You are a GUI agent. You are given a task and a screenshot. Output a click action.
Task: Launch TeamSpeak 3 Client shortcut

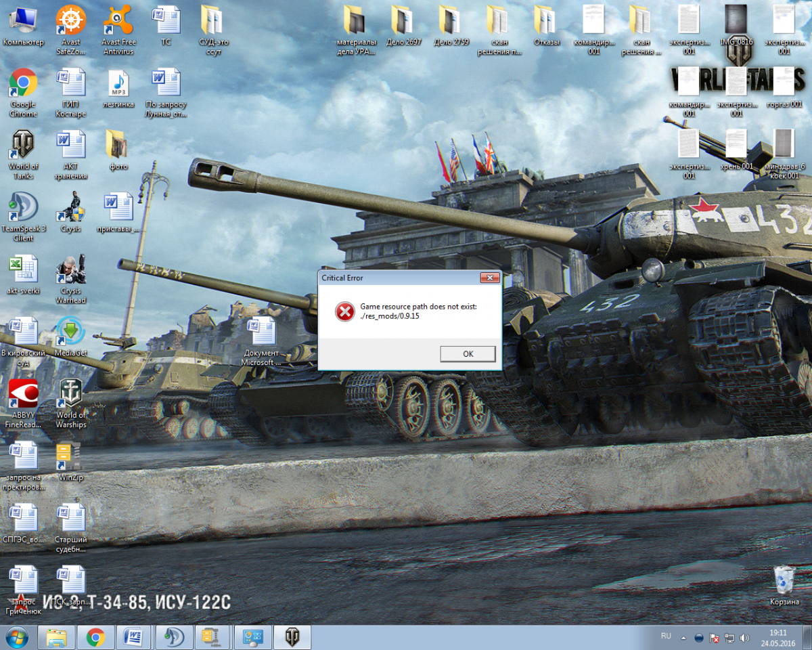(23, 217)
